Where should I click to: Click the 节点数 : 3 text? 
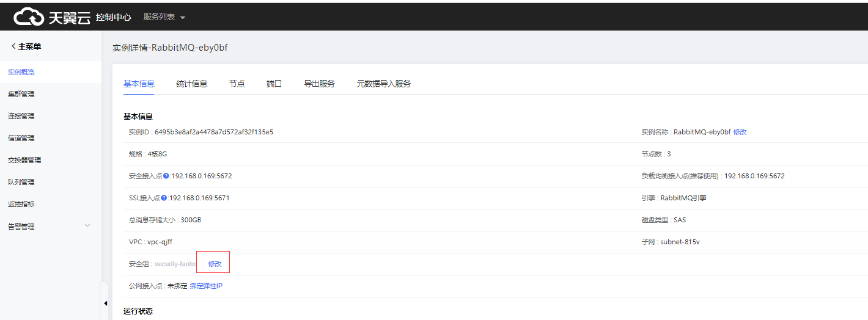coord(656,154)
